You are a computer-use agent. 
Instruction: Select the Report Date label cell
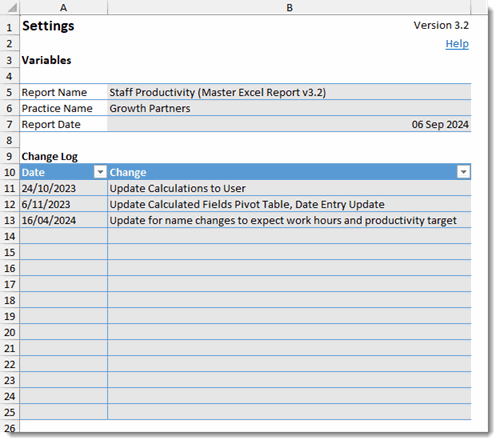[63, 124]
